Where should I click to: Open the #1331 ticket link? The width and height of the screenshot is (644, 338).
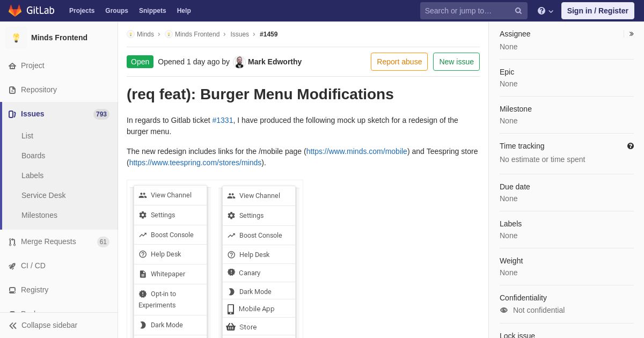[223, 120]
